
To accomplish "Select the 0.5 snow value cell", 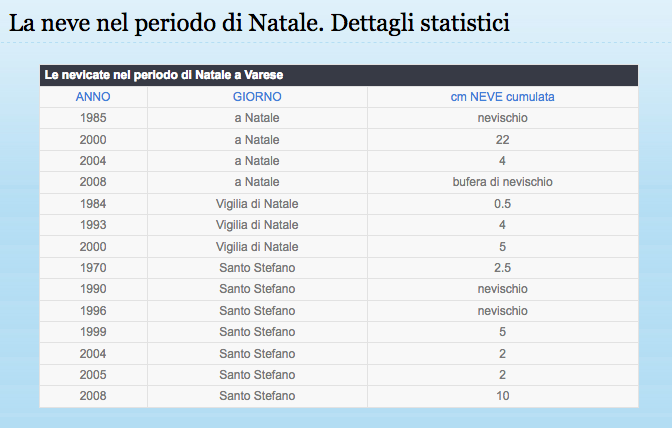I will pyautogui.click(x=502, y=204).
